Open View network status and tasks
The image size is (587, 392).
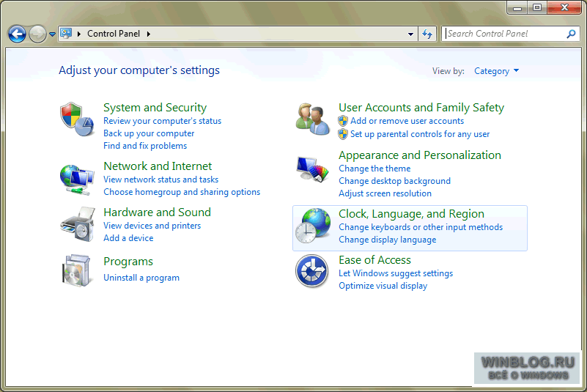[x=160, y=180]
